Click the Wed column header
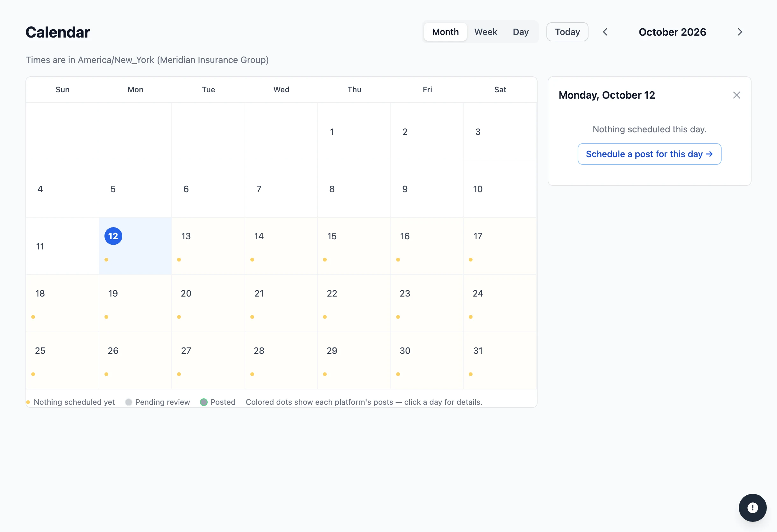This screenshot has width=777, height=532. 281,89
